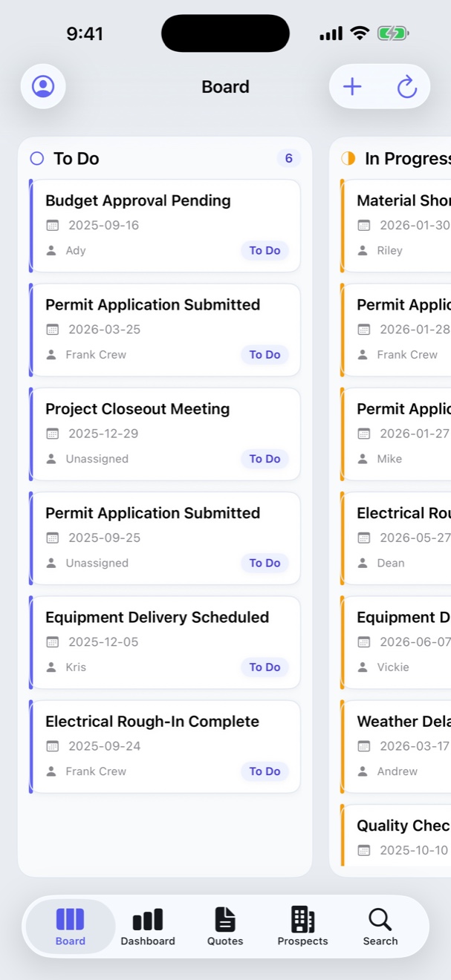Switch to the Prospects tab
The width and height of the screenshot is (451, 980).
pos(302,927)
